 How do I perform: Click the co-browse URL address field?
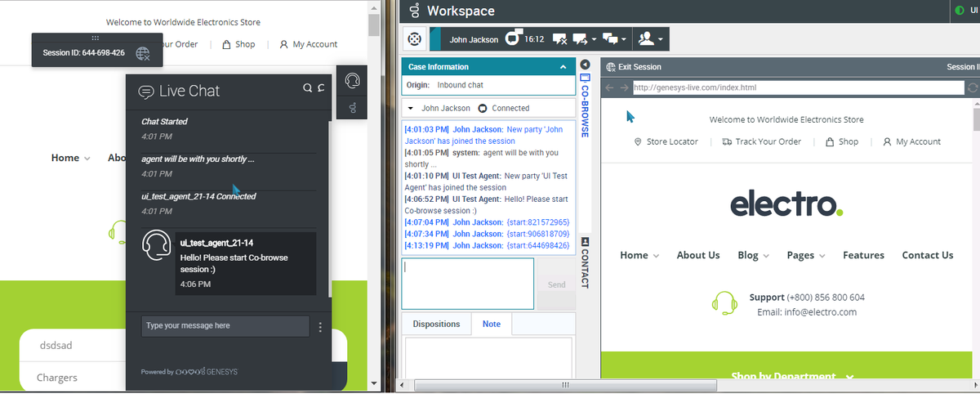point(798,87)
